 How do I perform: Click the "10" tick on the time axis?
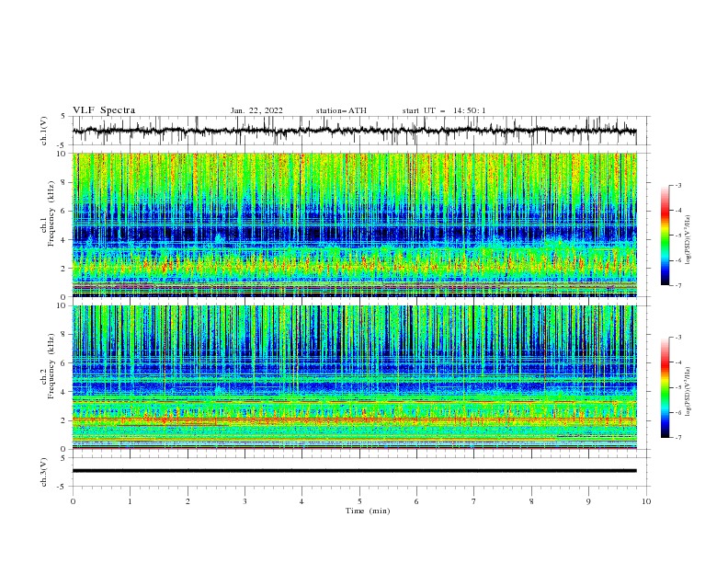pos(646,501)
